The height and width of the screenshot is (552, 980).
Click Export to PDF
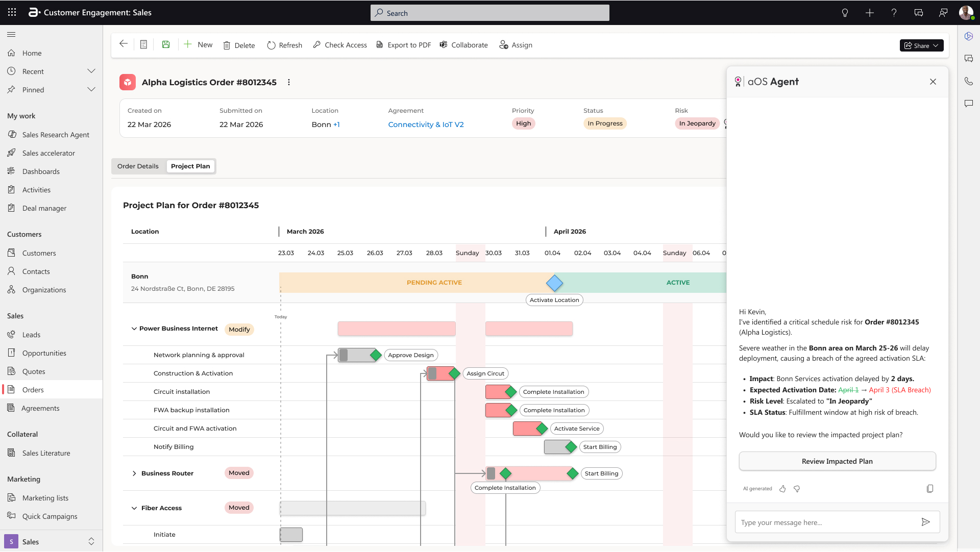tap(403, 45)
